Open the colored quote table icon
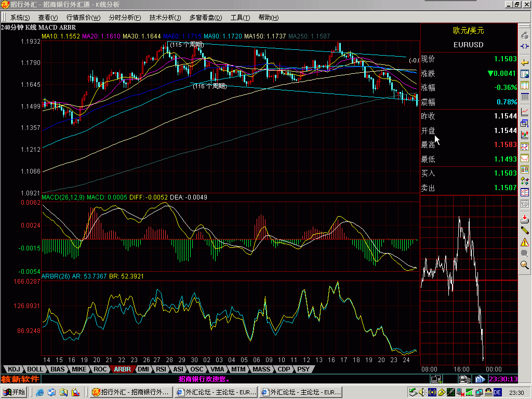Image resolution: width=532 pixels, height=399 pixels. (x=525, y=85)
